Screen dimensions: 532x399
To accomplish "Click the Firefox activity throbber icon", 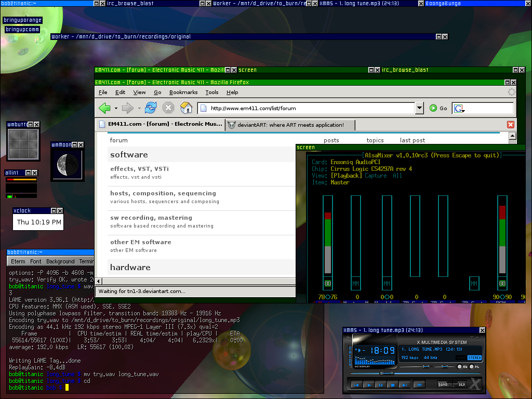I will (511, 92).
